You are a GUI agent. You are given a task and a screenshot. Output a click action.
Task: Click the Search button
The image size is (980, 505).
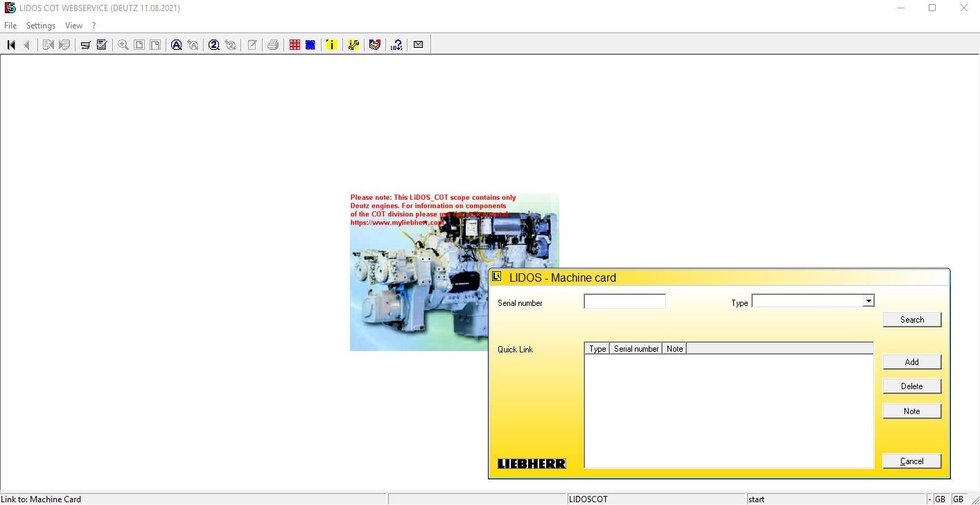(x=912, y=320)
